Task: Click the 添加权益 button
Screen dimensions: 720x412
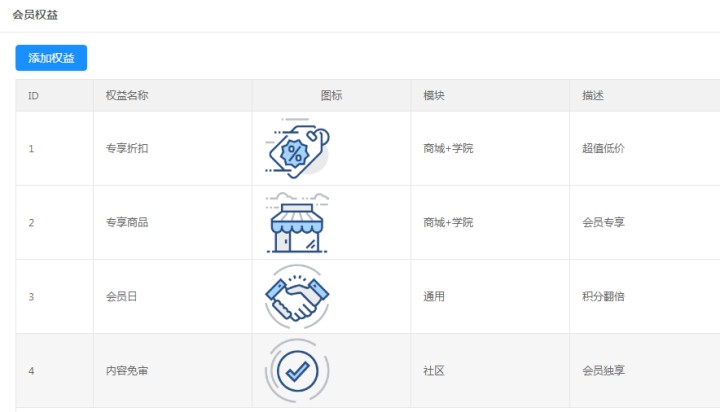Action: pos(51,58)
